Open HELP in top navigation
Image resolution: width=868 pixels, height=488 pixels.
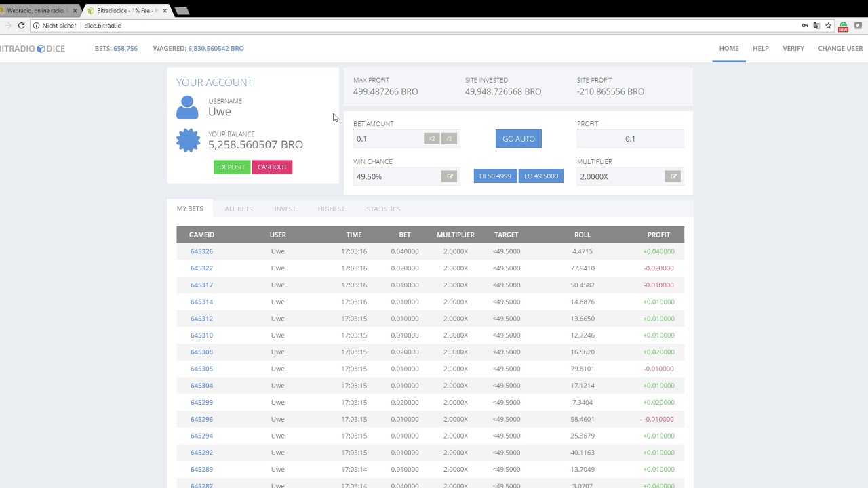pyautogui.click(x=761, y=49)
